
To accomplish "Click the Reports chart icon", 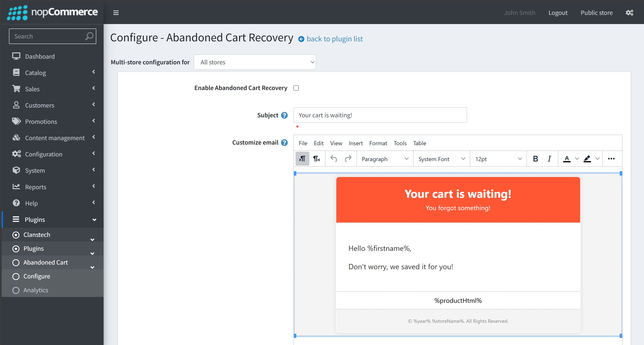I will [16, 187].
